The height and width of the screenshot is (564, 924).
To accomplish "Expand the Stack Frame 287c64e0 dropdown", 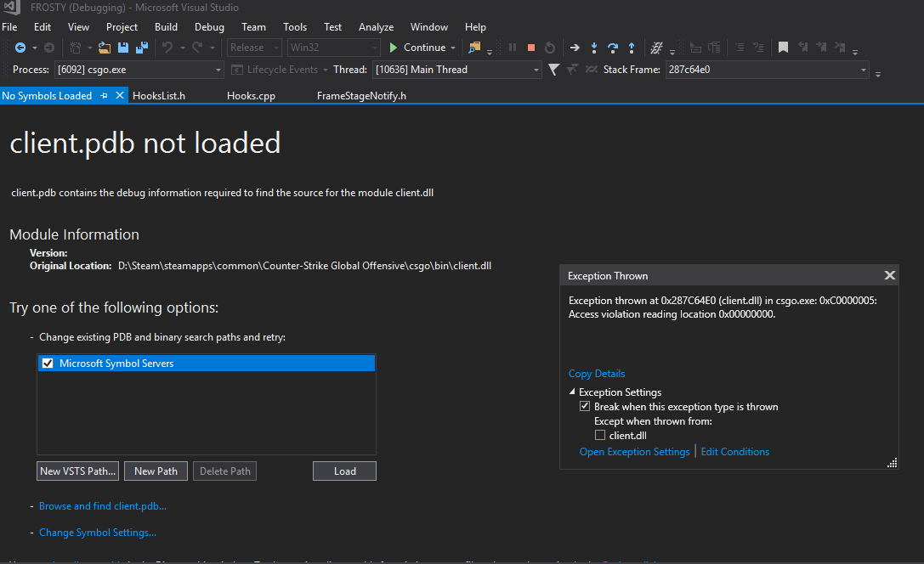I will coord(864,70).
